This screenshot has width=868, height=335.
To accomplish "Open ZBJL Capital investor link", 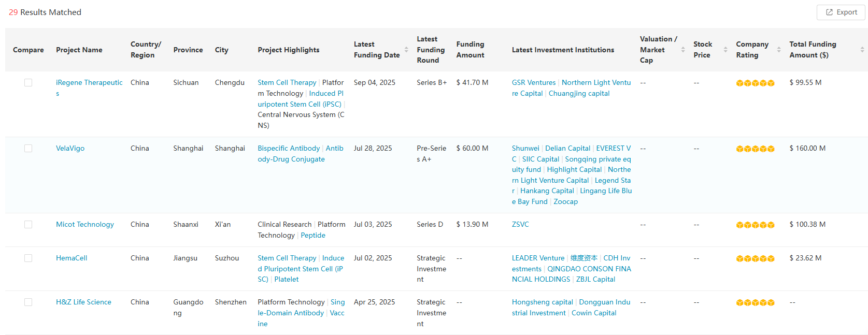I will coord(595,279).
